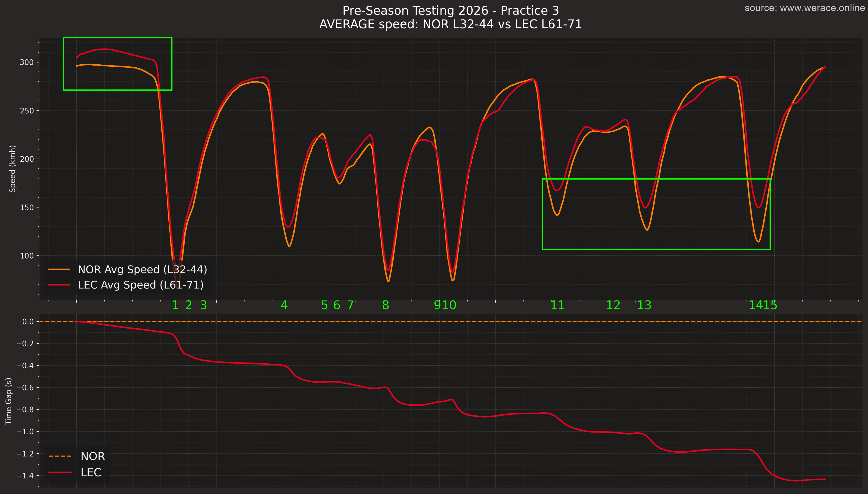Click the LEC Avg Speed legend entry
This screenshot has height=494, width=868.
coord(140,285)
